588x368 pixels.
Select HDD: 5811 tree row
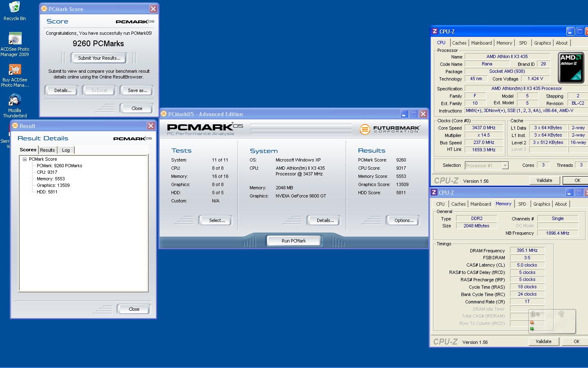click(x=47, y=192)
